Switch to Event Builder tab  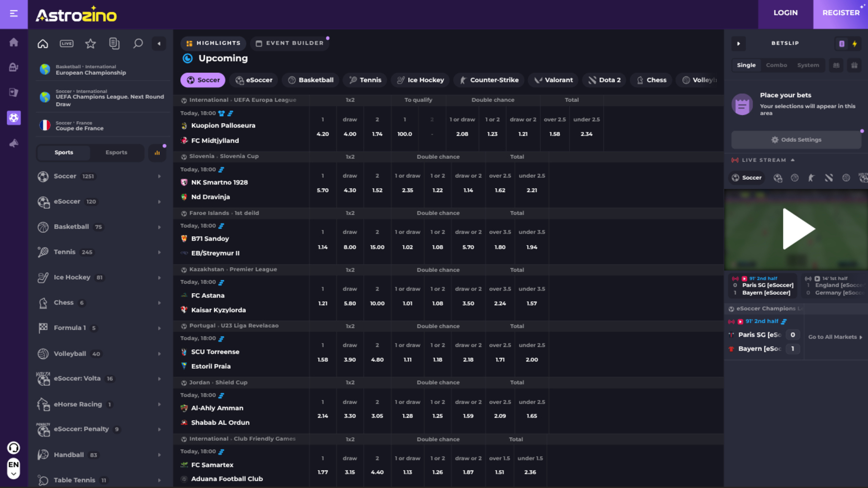coord(290,43)
